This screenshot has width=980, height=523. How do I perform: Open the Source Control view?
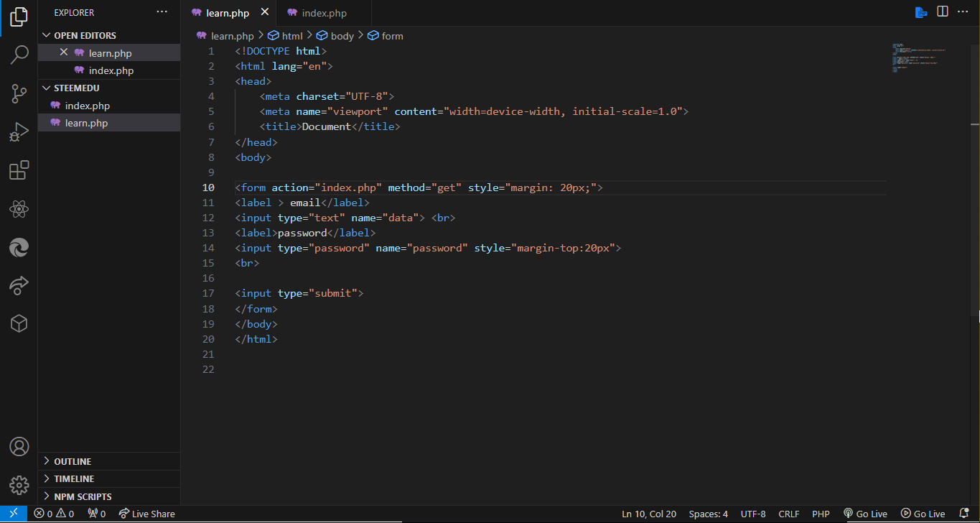pos(19,93)
